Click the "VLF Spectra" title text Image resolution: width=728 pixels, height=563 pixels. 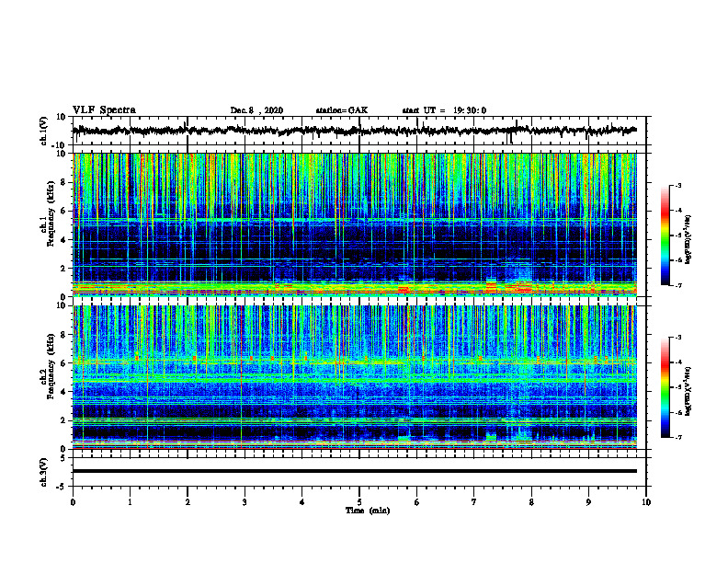104,110
